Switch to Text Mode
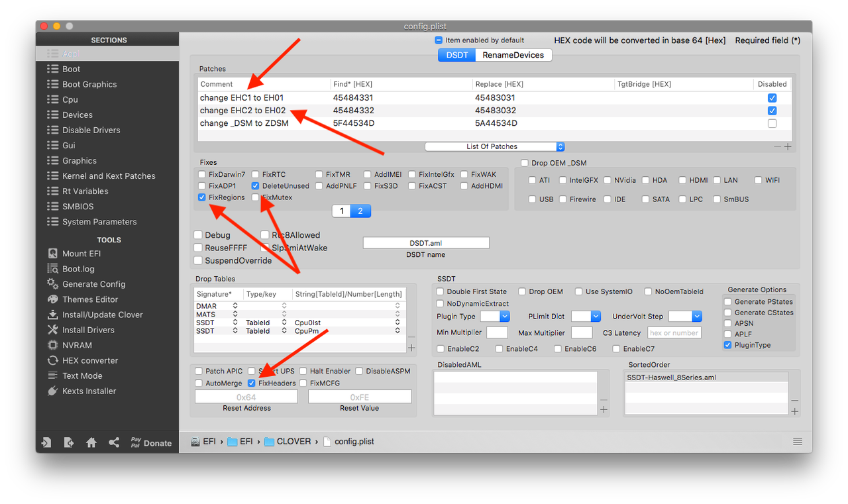This screenshot has height=504, width=848. click(82, 375)
